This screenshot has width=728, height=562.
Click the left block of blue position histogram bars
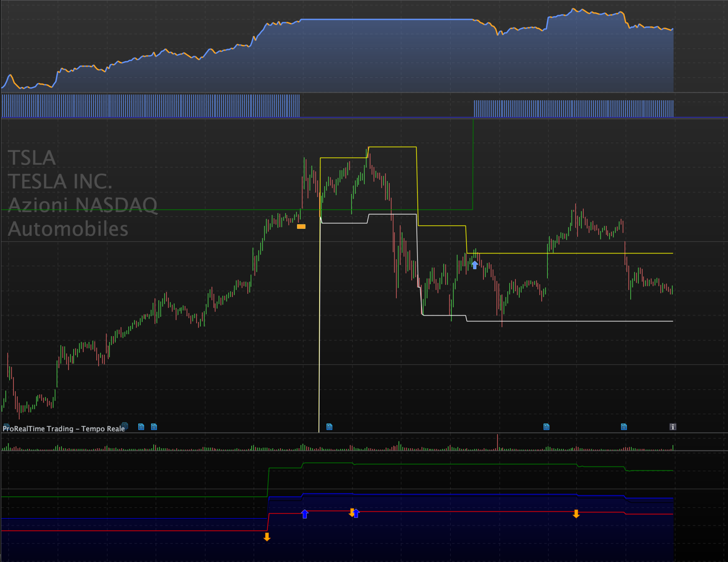[x=150, y=106]
